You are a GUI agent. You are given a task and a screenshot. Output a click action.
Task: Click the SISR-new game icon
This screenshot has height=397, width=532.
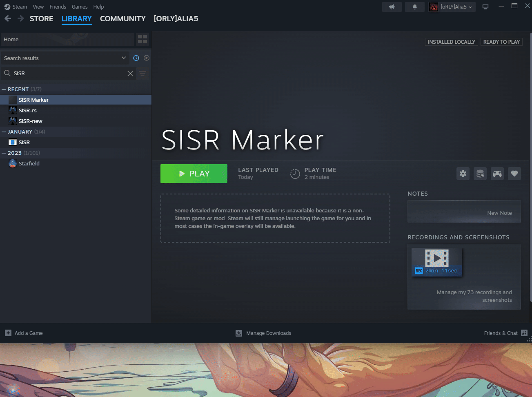click(x=13, y=121)
